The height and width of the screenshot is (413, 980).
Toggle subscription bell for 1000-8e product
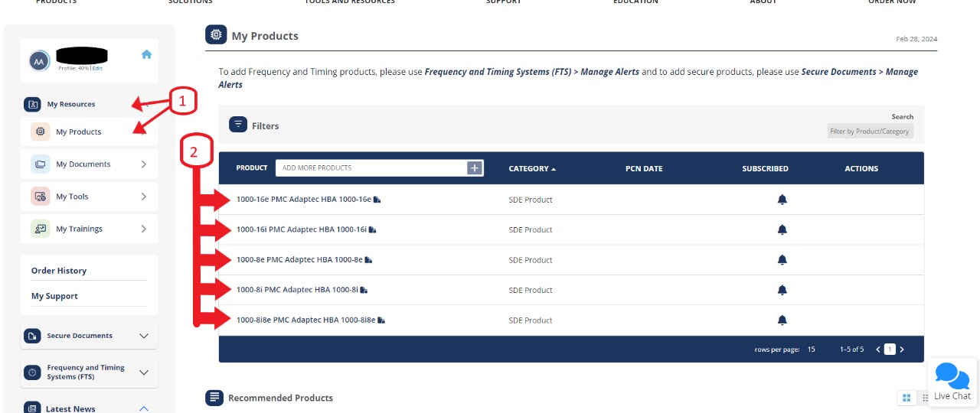(782, 260)
